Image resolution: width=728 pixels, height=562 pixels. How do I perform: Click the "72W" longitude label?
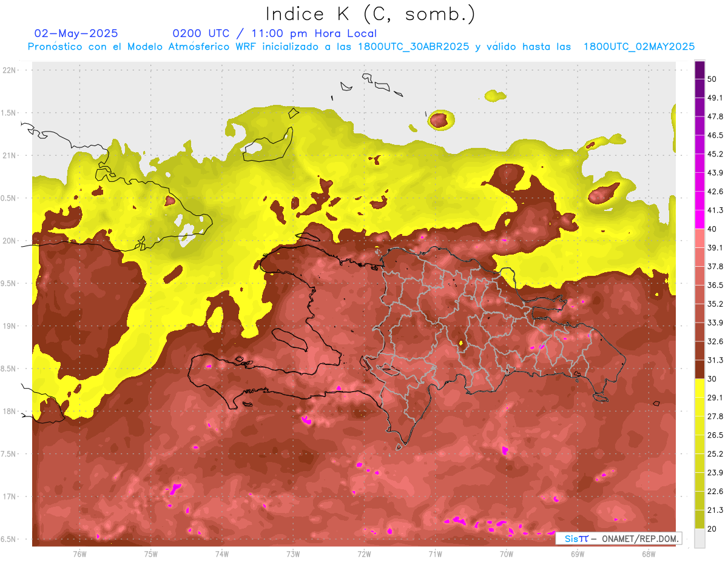tap(364, 554)
